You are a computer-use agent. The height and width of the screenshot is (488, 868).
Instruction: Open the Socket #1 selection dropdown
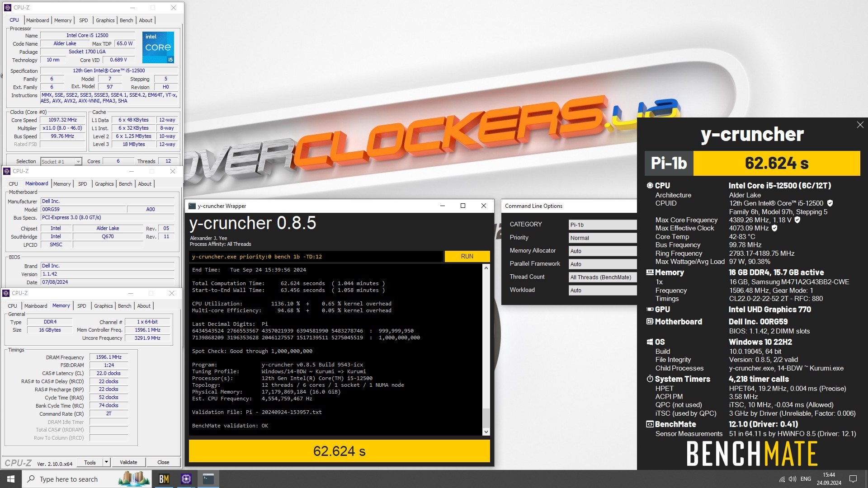click(61, 161)
